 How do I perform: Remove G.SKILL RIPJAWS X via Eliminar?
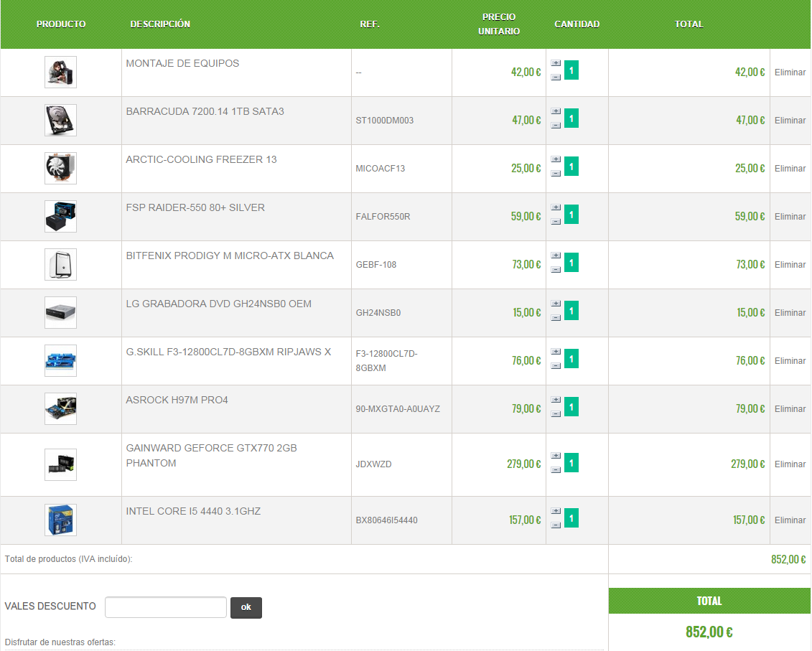click(x=790, y=362)
